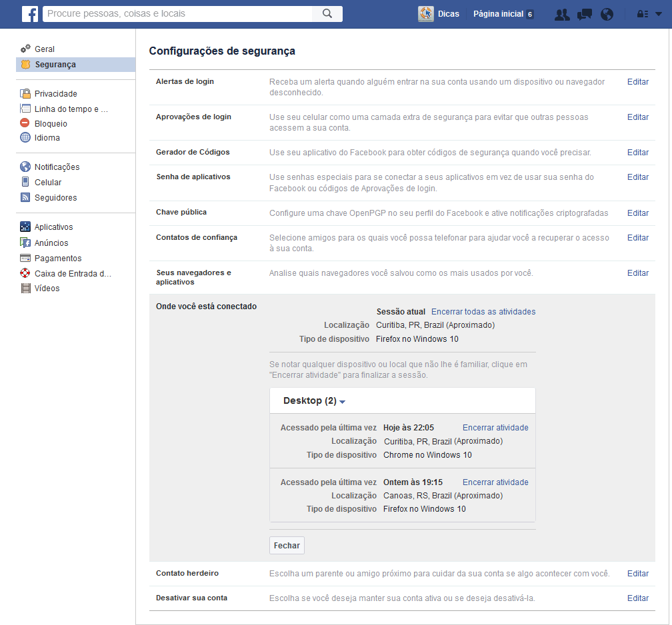
Task: Click Vídeos film icon
Action: 26,288
